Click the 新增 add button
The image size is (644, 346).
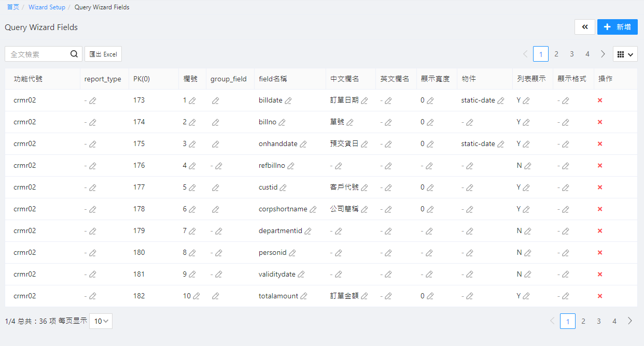617,27
